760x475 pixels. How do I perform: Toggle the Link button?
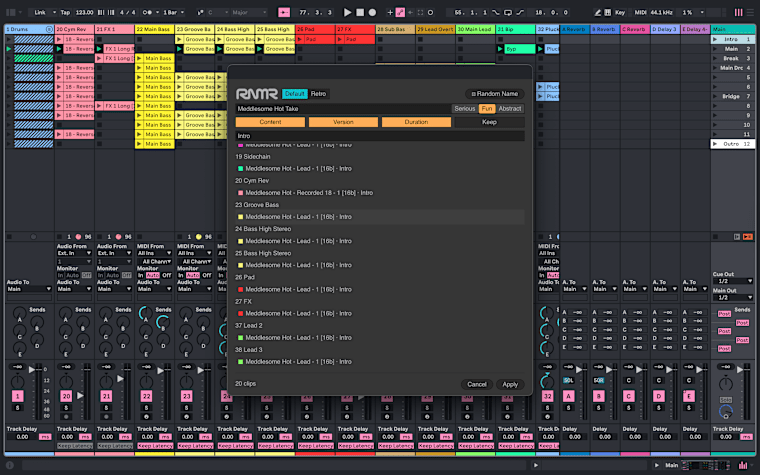click(x=40, y=12)
